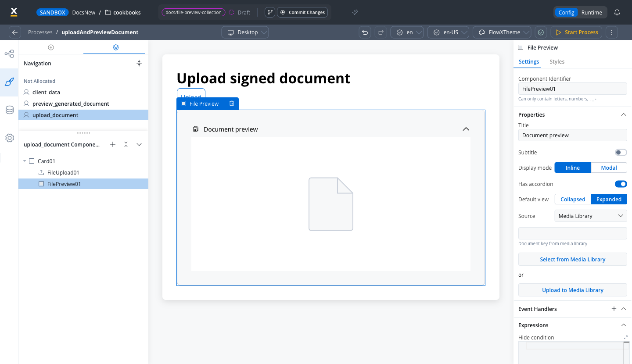Click the Title input field
The width and height of the screenshot is (632, 364).
tap(573, 135)
